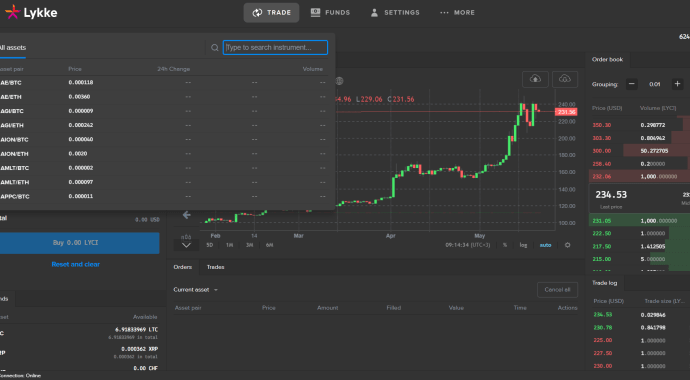Click the 300.00 ask price row
This screenshot has height=380, width=690.
pos(639,151)
